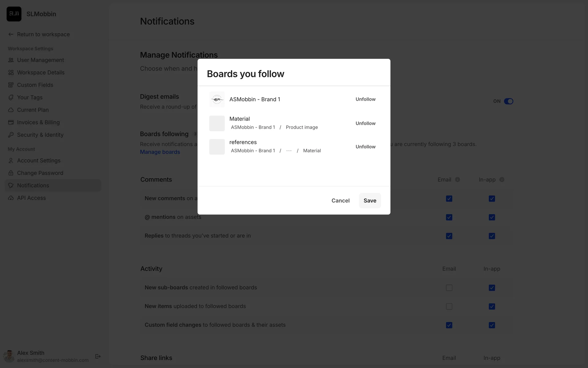588x368 pixels.
Task: Toggle the Digest emails ON switch
Action: [508, 101]
